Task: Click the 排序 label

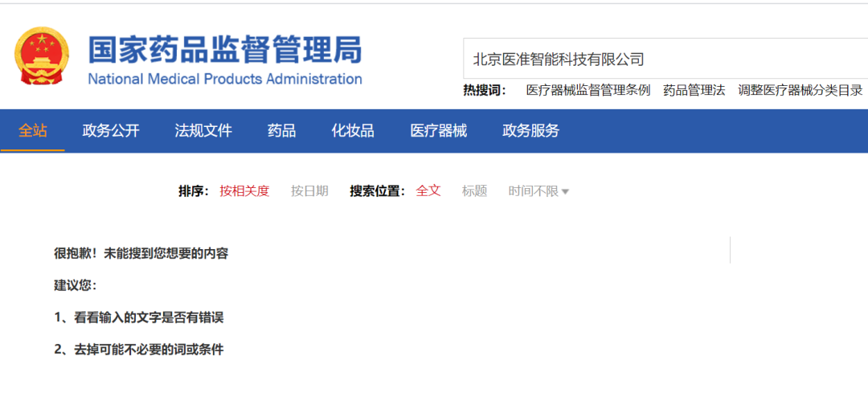Action: 193,191
